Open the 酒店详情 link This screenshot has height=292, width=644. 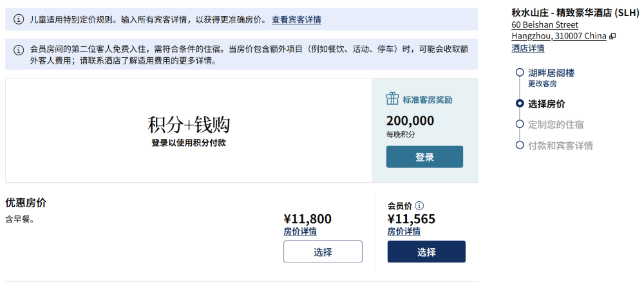click(528, 48)
